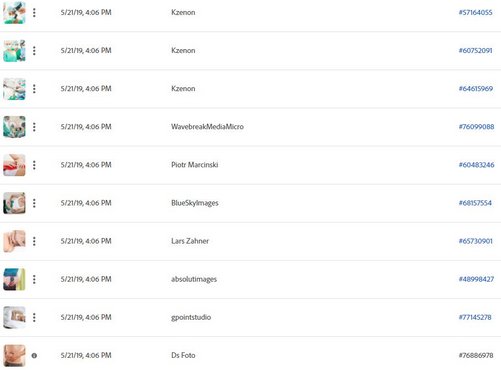Screen dimensions: 501x370
Task: Open the options menu for the gpointstudio row
Action: (x=34, y=317)
